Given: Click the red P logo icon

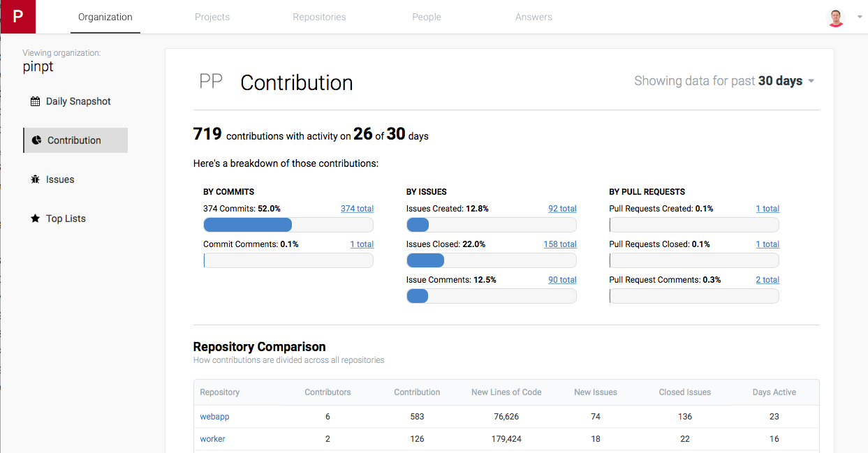Looking at the screenshot, I should coord(18,17).
